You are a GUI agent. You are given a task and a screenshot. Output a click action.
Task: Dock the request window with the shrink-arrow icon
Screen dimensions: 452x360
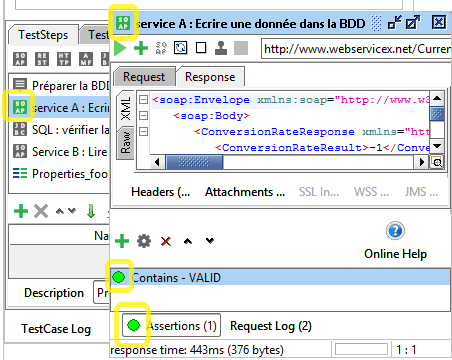pyautogui.click(x=395, y=23)
